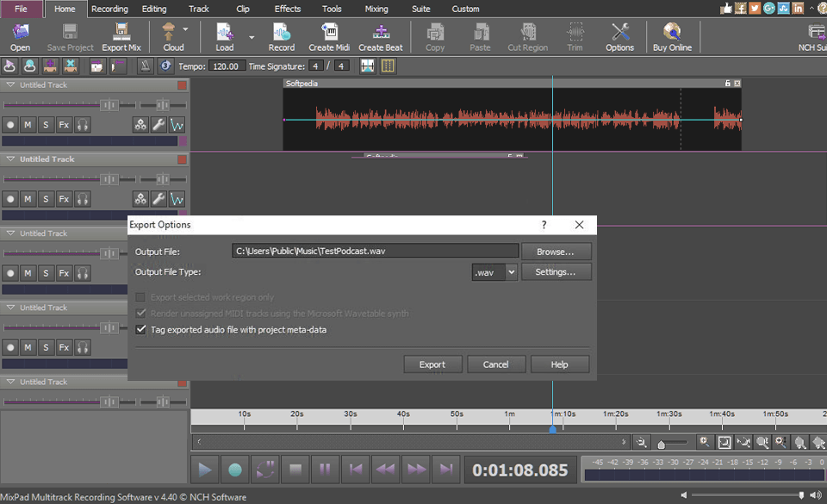
Task: Click the Create Beat icon
Action: coord(381,37)
